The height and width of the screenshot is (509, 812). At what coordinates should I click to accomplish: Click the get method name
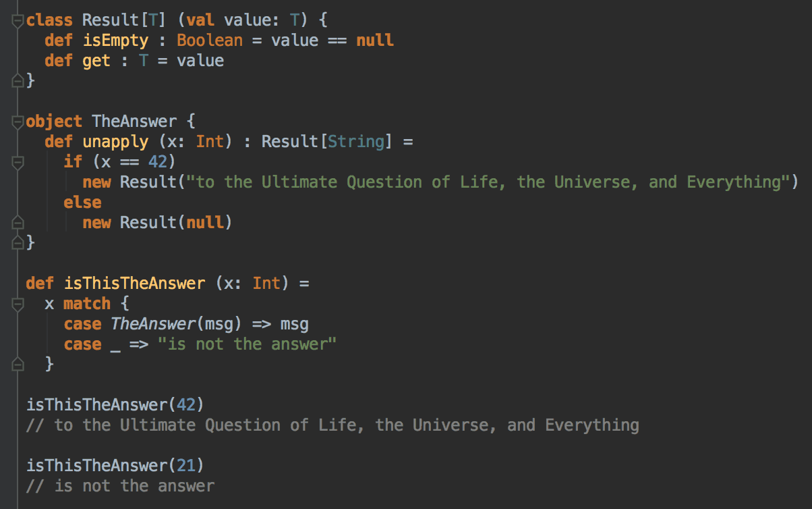(96, 61)
